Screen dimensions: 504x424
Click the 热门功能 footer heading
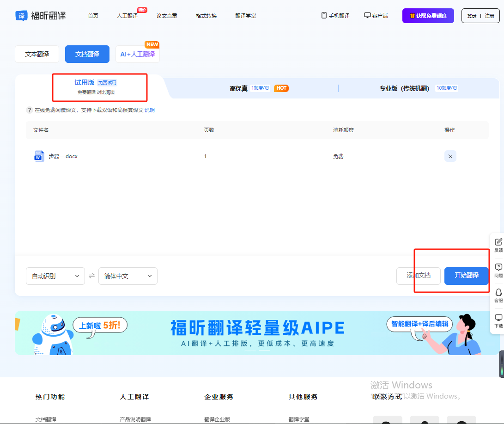click(50, 397)
